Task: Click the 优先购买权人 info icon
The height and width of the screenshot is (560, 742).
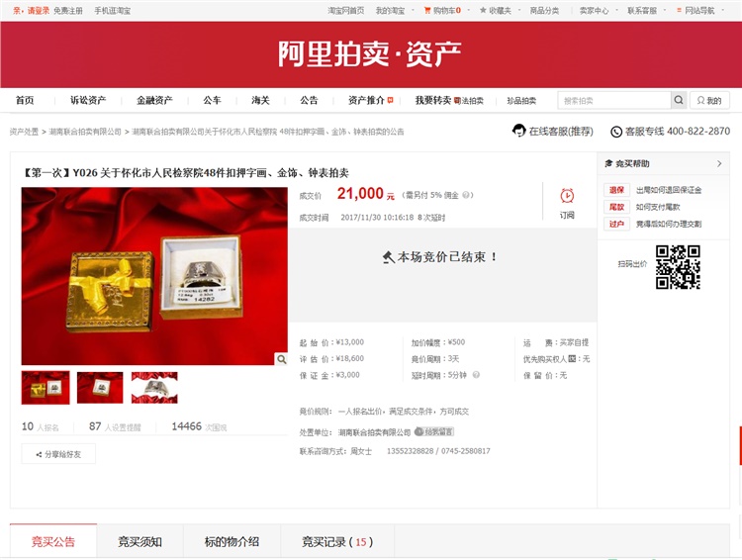Action: click(572, 359)
